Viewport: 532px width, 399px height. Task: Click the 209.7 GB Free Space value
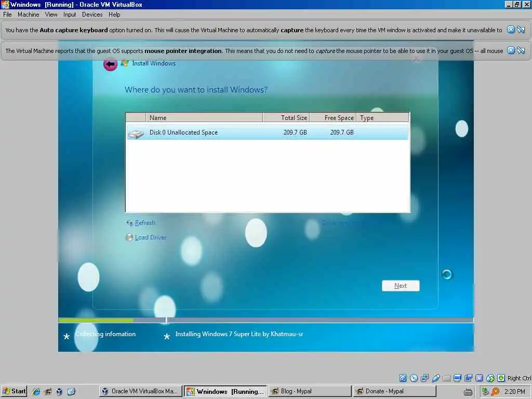pos(342,132)
